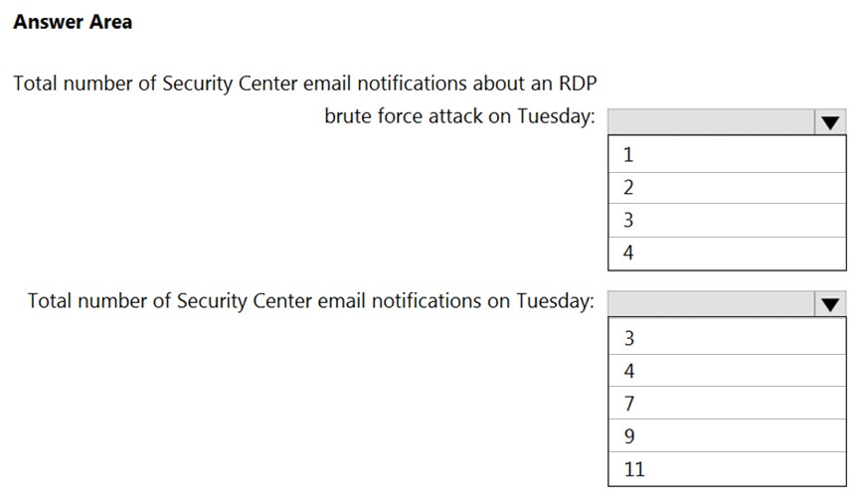Choose option 2 in the RDP notifications list
864x504 pixels.
[x=727, y=188]
